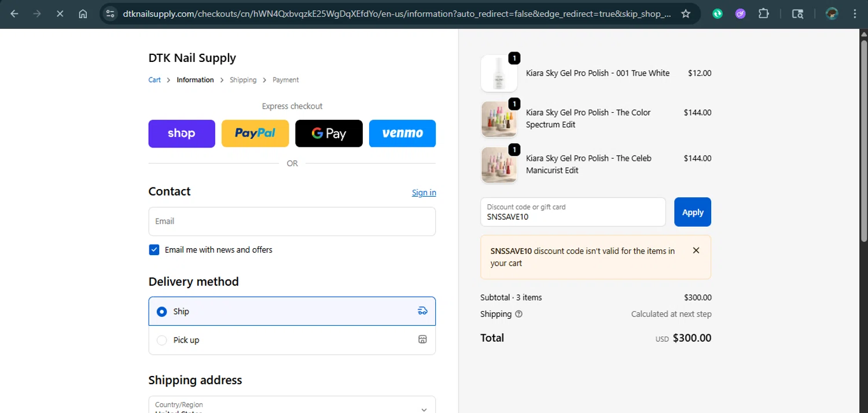This screenshot has height=413, width=868.
Task: Expand the Country/Region dropdown
Action: (x=292, y=404)
